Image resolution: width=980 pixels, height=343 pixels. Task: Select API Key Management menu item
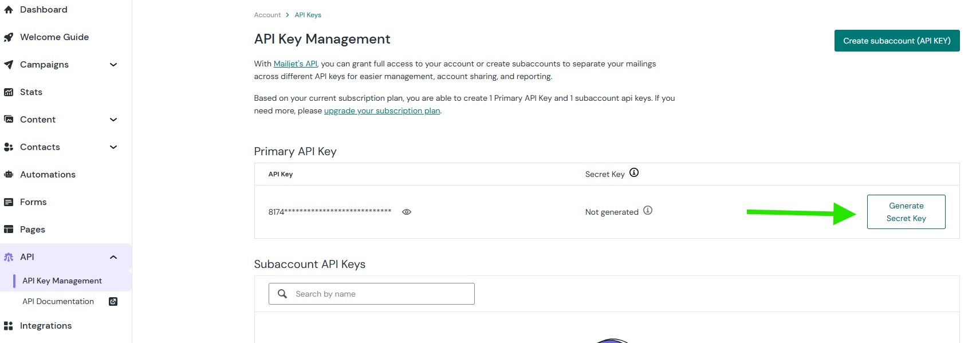click(62, 281)
